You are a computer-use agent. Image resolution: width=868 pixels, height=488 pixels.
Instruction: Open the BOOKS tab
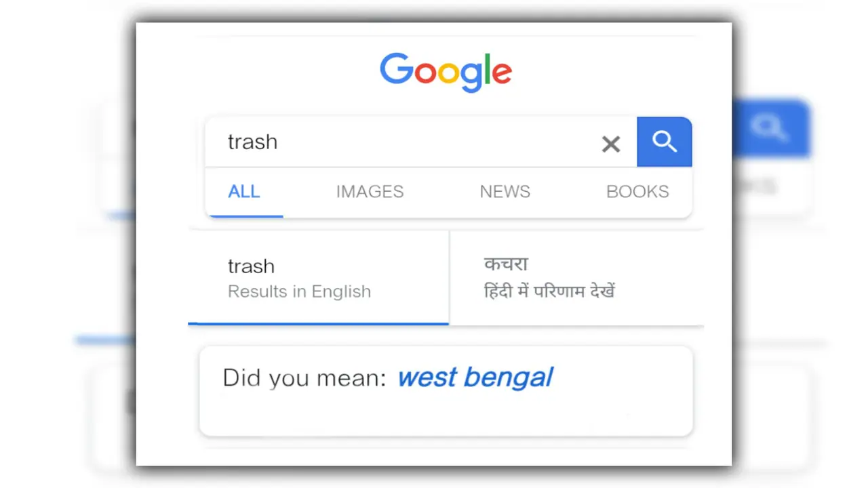coord(637,192)
